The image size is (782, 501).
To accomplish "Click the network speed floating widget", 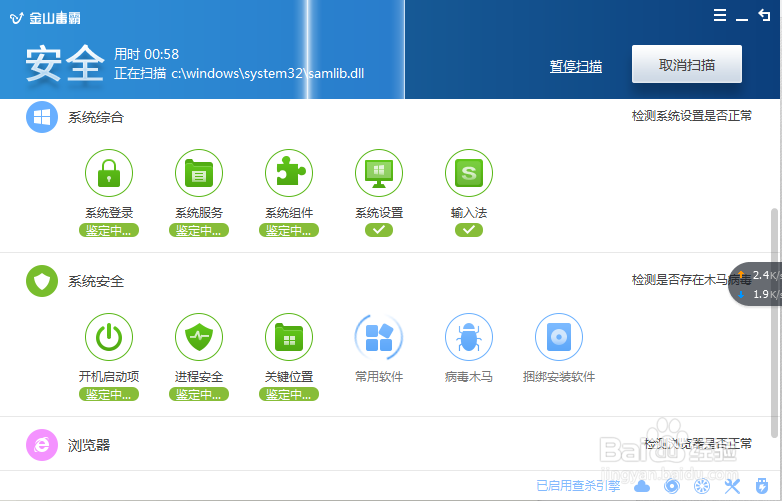I will 755,284.
